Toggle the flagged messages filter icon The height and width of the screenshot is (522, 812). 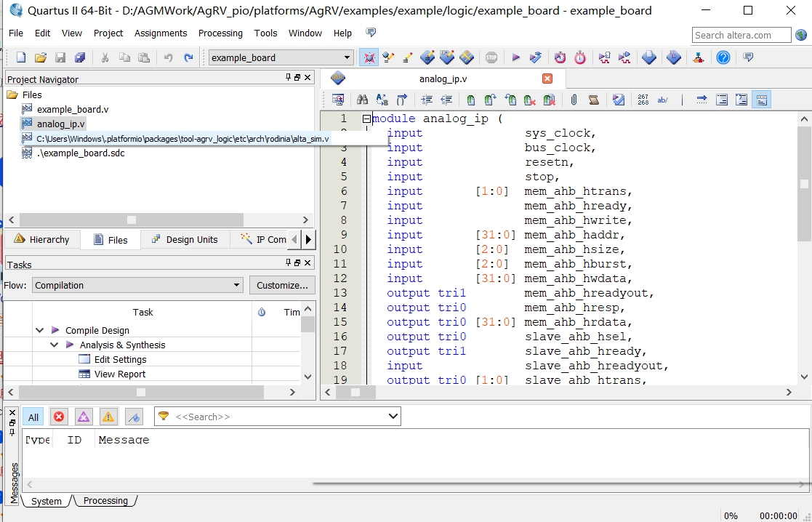[134, 417]
